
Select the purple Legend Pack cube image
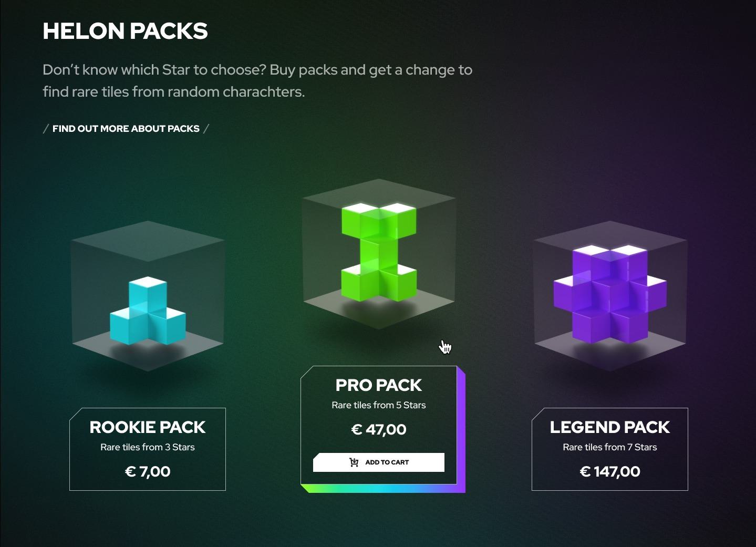610,296
